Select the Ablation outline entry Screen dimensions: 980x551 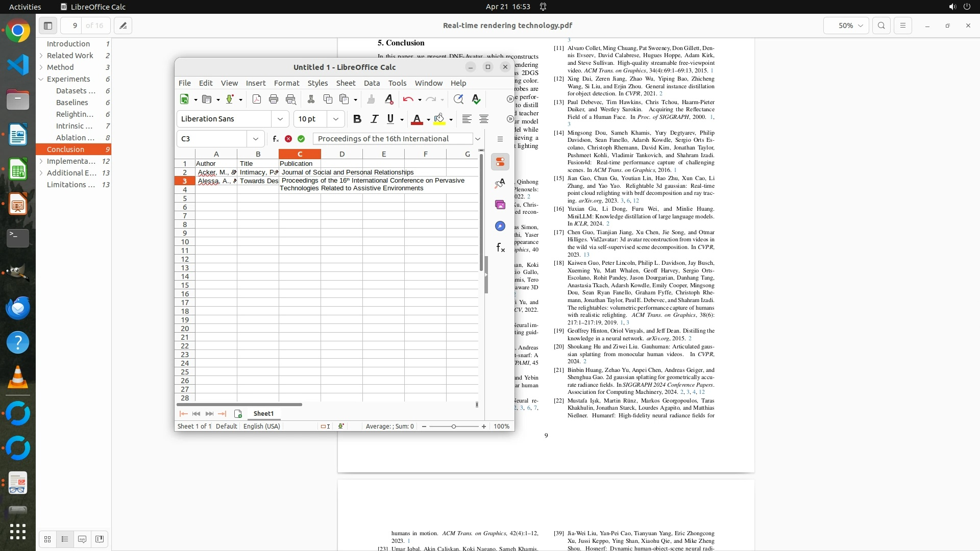[x=75, y=138]
